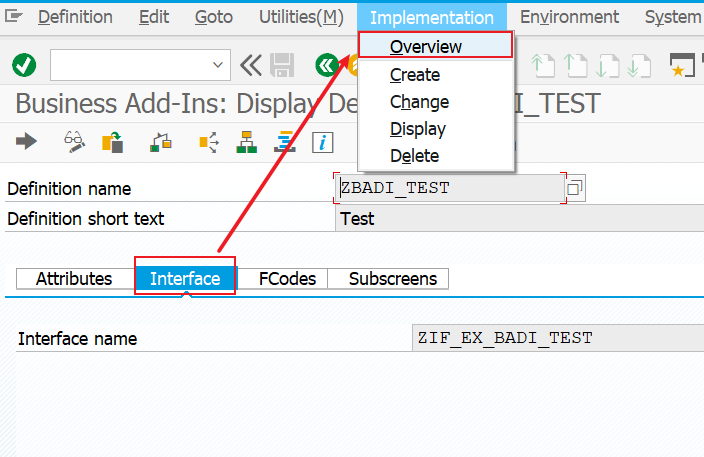Click the right arrow icon in the application toolbar
The height and width of the screenshot is (457, 704).
[26, 141]
